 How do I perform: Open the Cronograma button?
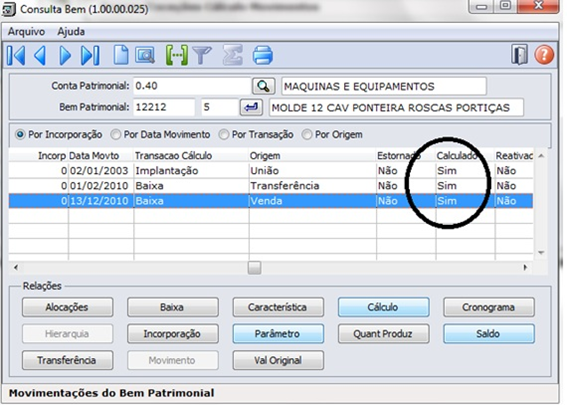(489, 307)
